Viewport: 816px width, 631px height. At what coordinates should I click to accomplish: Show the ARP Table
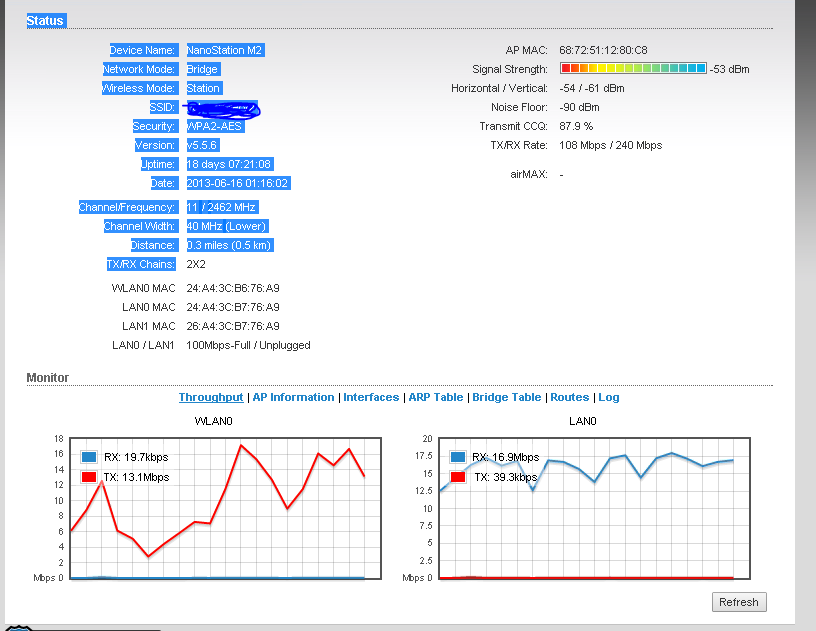pos(436,397)
